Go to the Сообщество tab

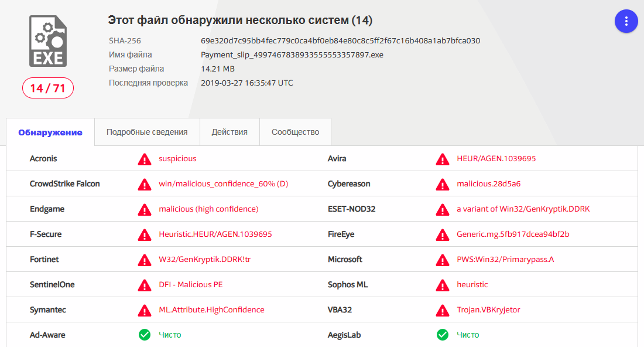pos(295,132)
